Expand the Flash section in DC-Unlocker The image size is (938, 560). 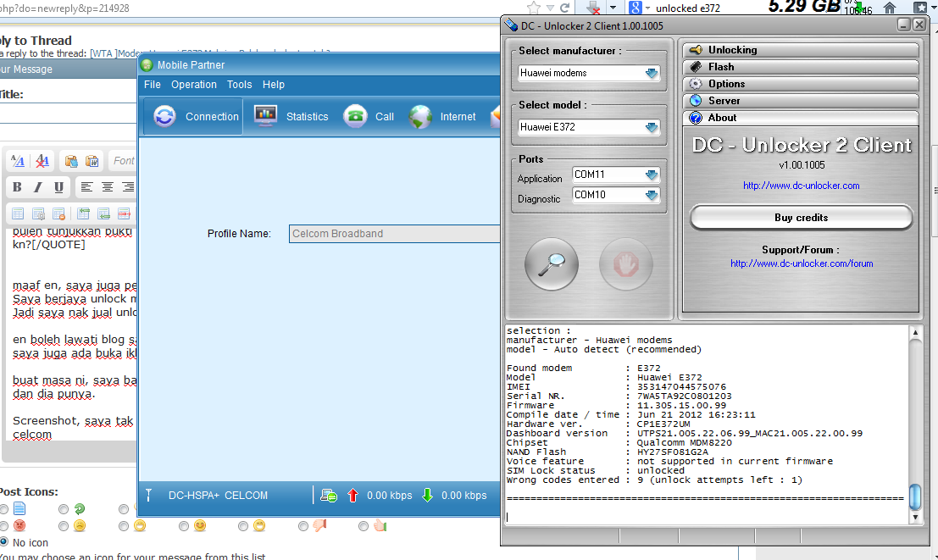point(801,66)
